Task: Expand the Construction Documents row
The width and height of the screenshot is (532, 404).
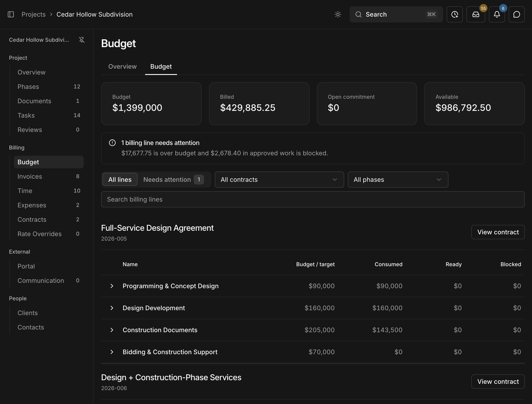Action: (112, 330)
